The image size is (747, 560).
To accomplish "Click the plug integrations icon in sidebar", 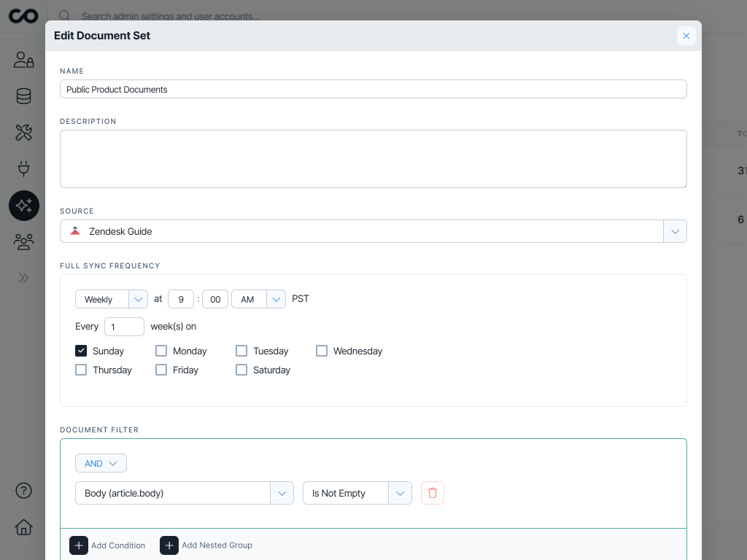I will click(x=24, y=168).
